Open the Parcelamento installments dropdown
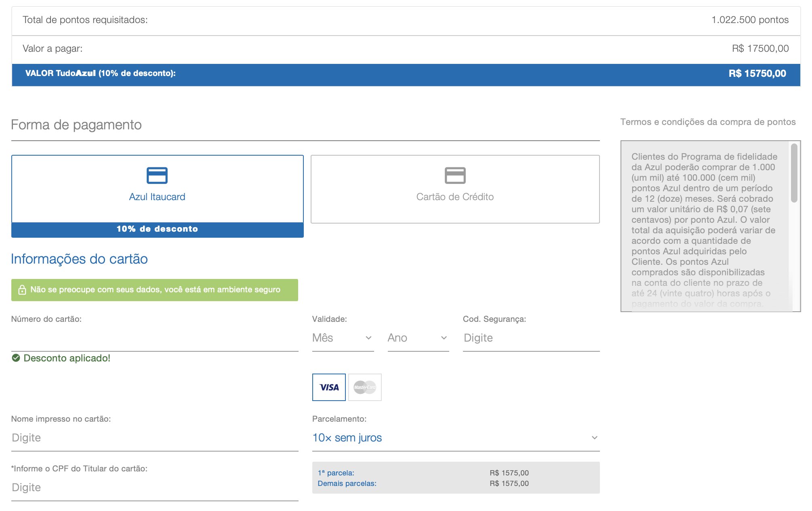Screen dimensions: 812x511 [456, 438]
